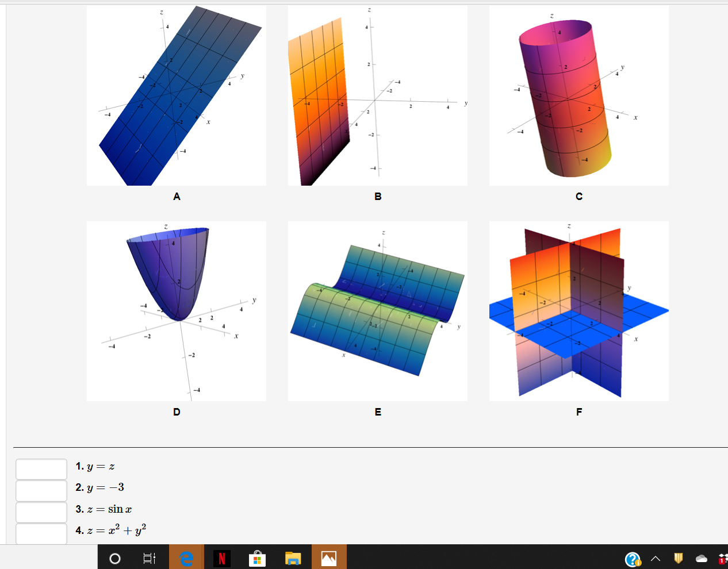Open the Microsoft Store app
Viewport: 728px width, 569px height.
point(257,557)
